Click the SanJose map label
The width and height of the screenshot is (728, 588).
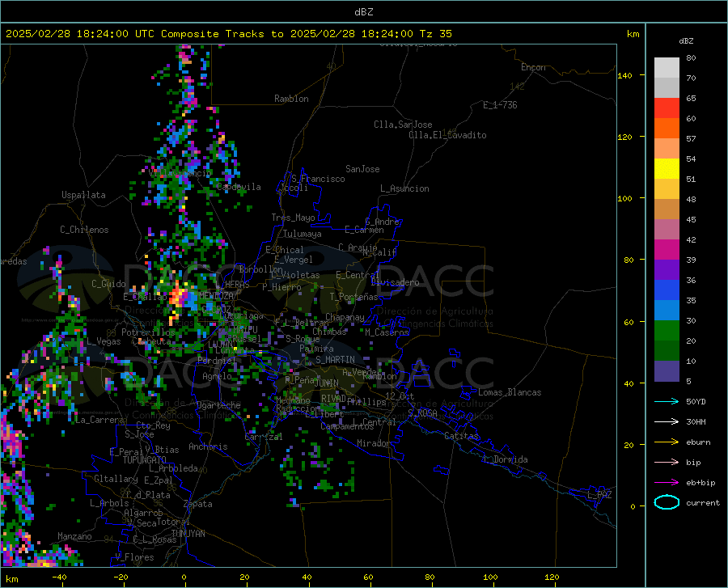(362, 169)
